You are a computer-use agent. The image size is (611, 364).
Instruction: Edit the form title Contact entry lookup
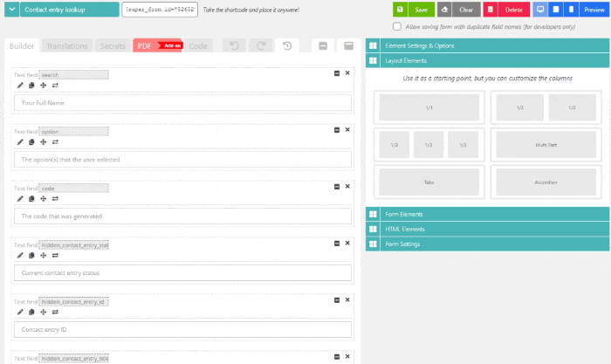[69, 10]
